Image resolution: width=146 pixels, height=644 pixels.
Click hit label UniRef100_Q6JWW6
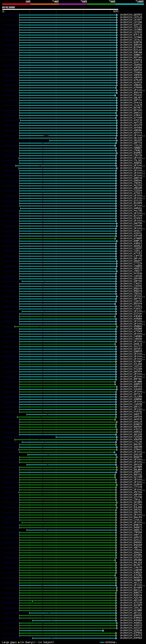click(131, 382)
